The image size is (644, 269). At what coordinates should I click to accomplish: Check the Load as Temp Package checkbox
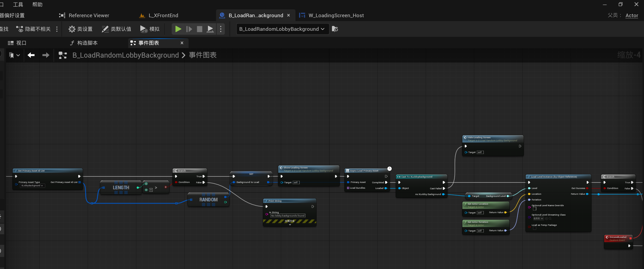(x=534, y=229)
